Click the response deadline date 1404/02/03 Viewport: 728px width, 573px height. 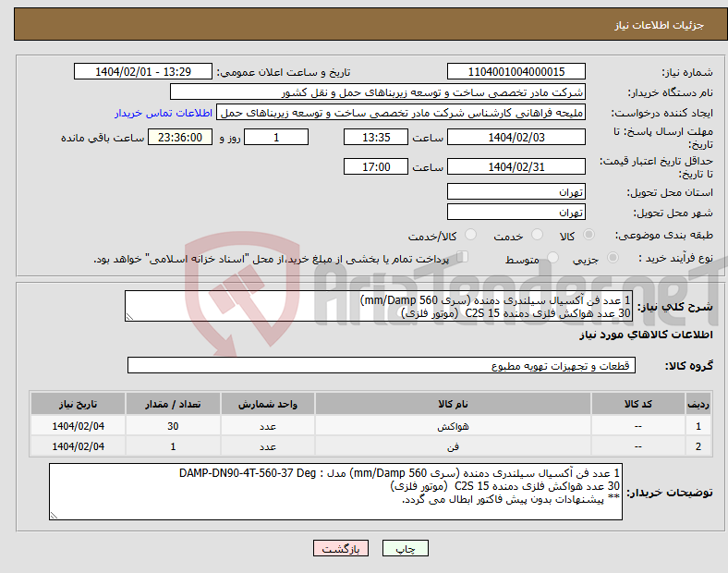click(x=516, y=137)
